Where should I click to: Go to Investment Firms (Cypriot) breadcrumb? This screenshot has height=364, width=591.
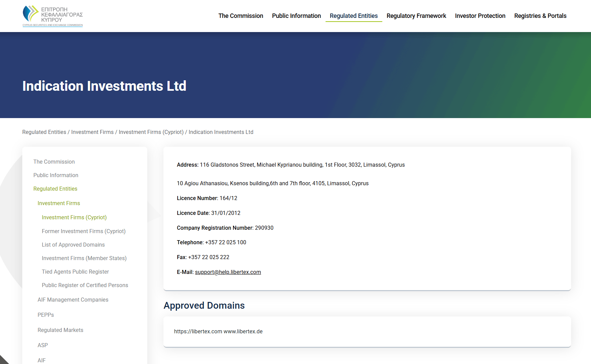coord(151,132)
